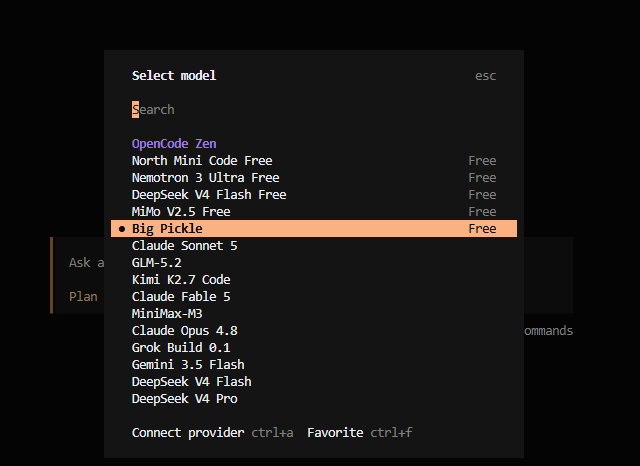Viewport: 640px width, 466px height.
Task: Dismiss dialog via the esc label
Action: pyautogui.click(x=485, y=76)
